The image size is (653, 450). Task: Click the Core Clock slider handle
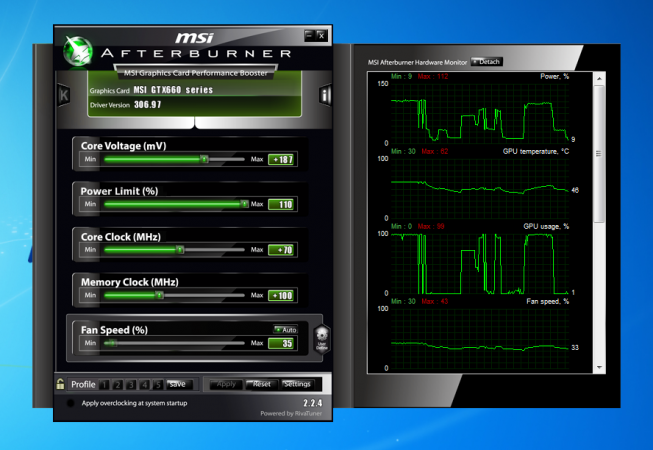[179, 250]
